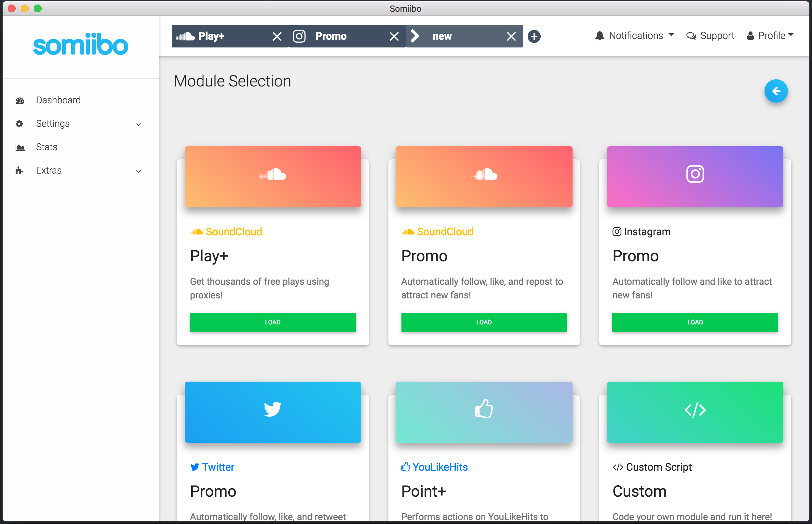Expand the Settings sidebar chevron
Screen dimensions: 812x524
[x=139, y=124]
